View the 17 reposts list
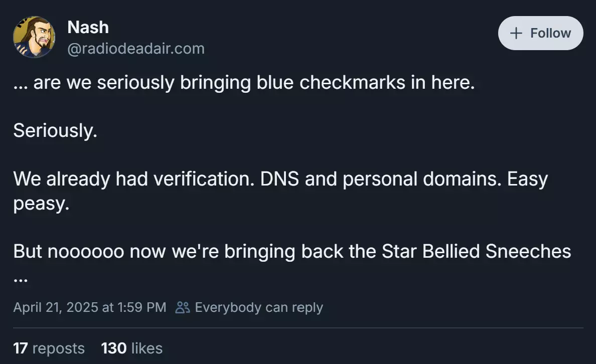 49,348
